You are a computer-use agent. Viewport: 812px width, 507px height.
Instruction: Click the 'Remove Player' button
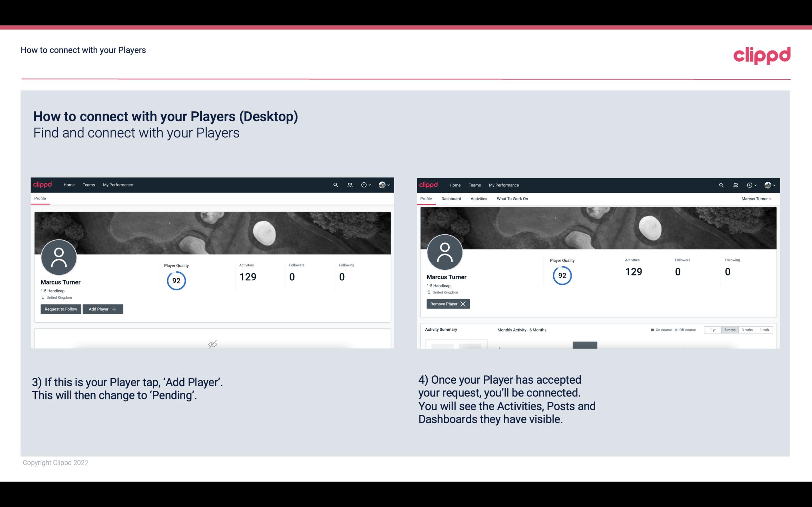point(447,304)
